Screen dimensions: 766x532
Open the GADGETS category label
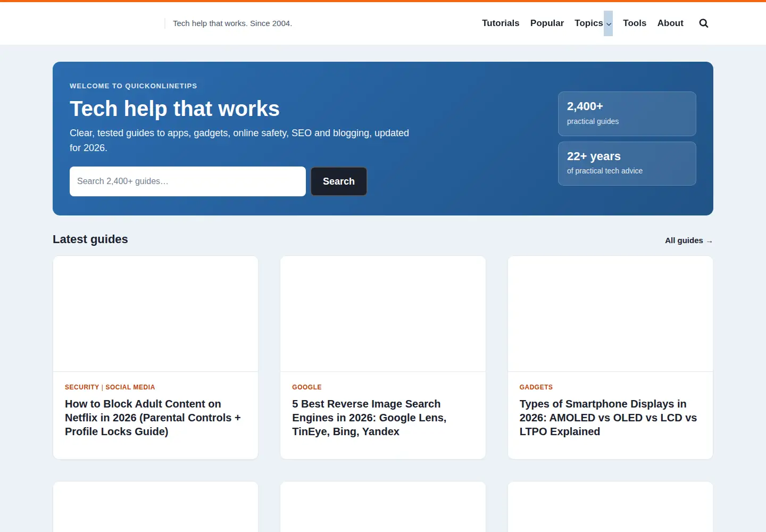(536, 387)
